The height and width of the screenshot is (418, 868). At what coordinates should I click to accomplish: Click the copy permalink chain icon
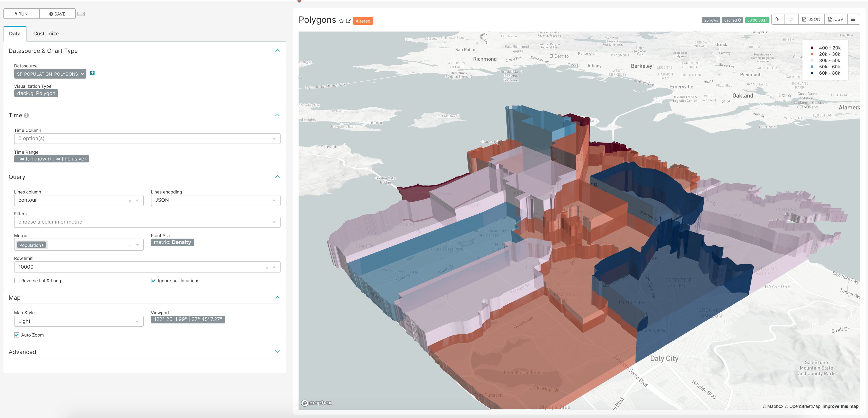tap(777, 20)
